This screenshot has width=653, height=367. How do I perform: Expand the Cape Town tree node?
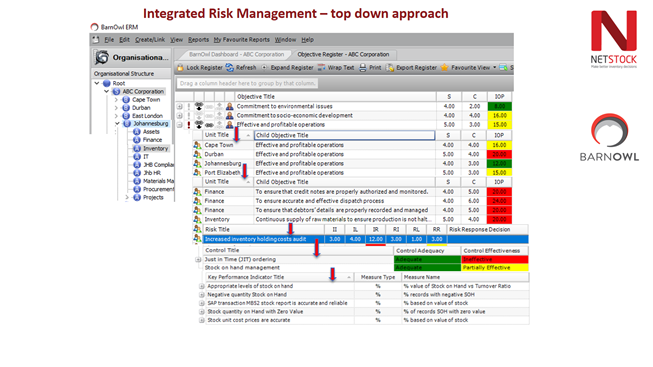click(x=116, y=100)
